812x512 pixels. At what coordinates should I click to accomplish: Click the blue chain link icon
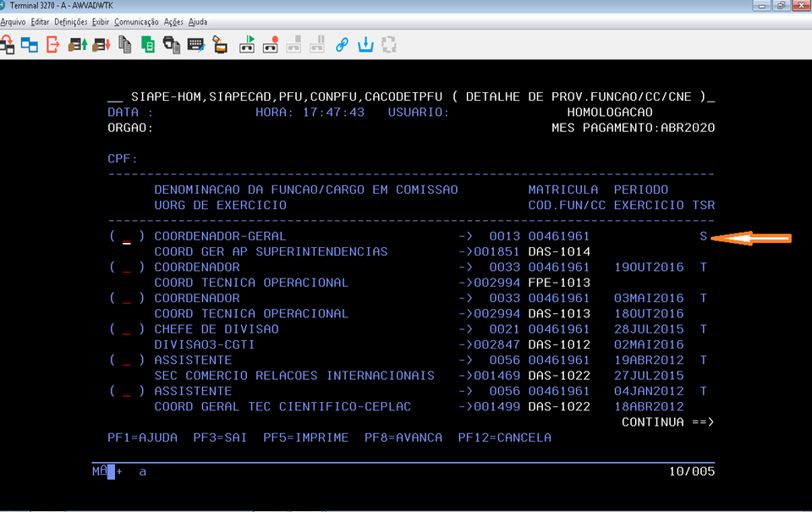coord(342,45)
